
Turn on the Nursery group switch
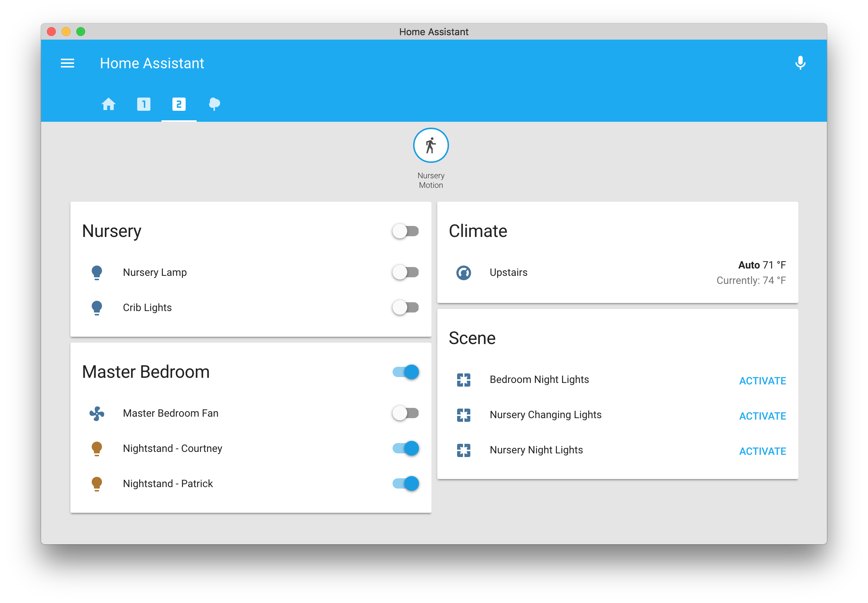tap(405, 231)
